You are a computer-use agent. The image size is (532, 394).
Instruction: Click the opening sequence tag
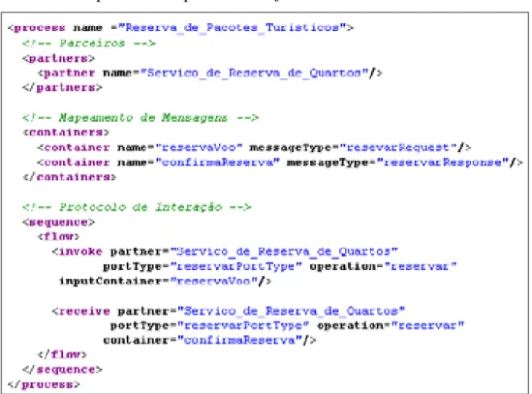point(58,222)
